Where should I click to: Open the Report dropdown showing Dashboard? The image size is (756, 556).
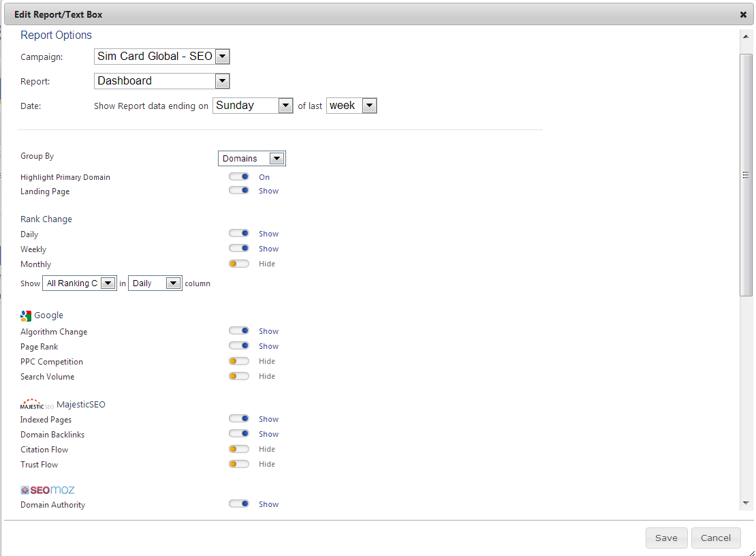pos(162,81)
